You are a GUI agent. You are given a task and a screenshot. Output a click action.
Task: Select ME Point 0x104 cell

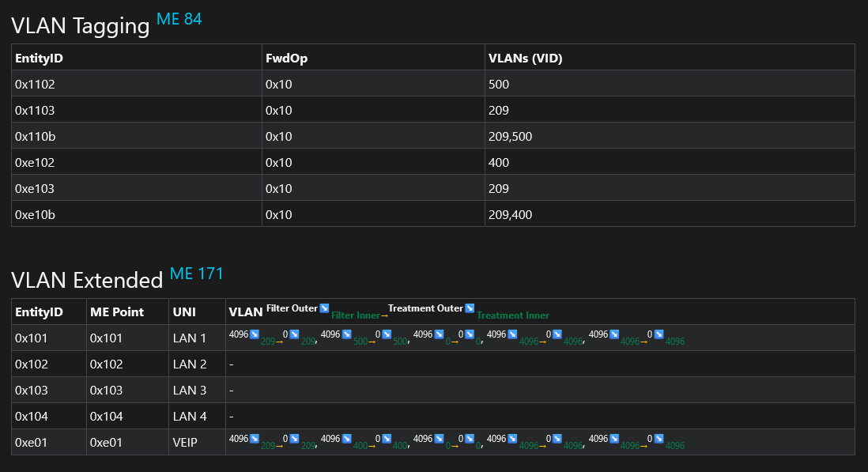tap(127, 416)
